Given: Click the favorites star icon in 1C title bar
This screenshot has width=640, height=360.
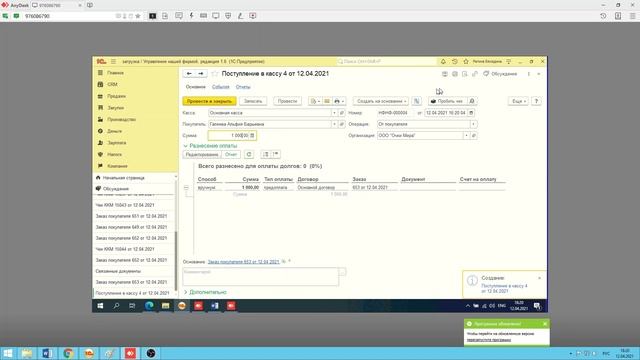Looking at the screenshot, I should point(466,62).
